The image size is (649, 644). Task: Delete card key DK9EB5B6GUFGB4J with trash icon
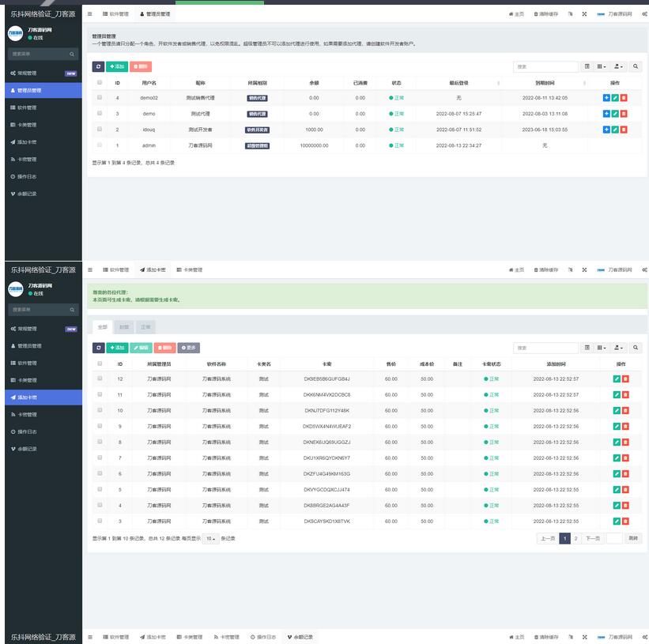625,379
